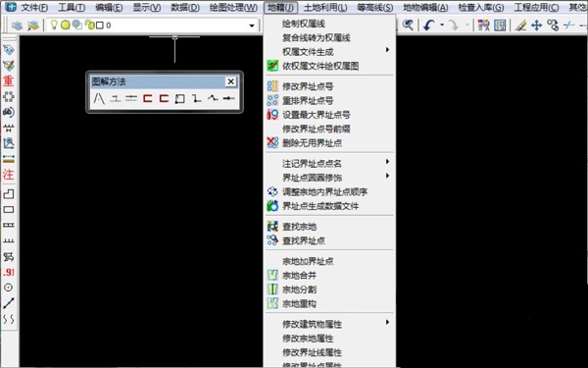The height and width of the screenshot is (368, 588).
Task: Click the undo arrow icon in toolbar
Action: 428,26
